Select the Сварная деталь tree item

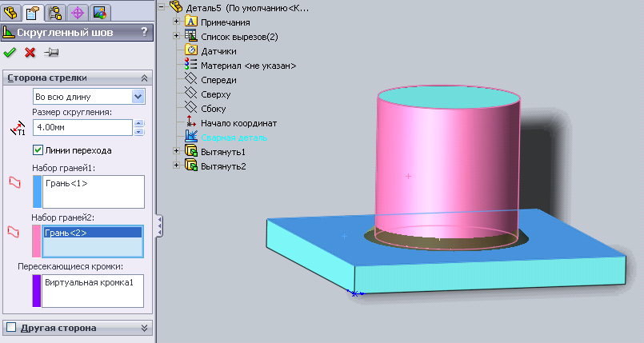click(x=234, y=138)
